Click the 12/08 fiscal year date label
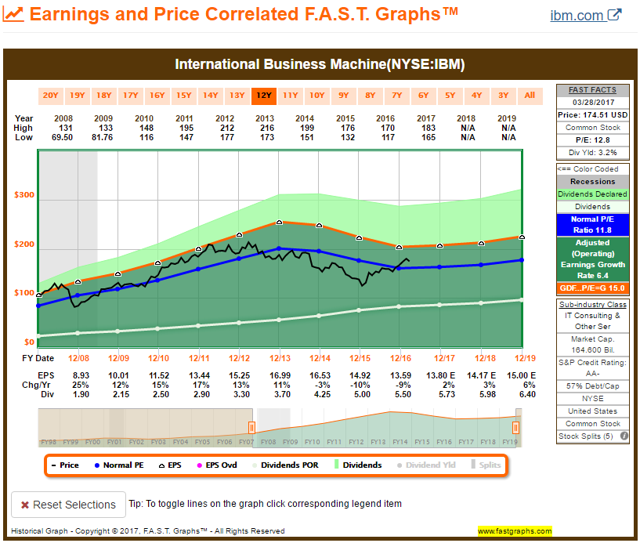The height and width of the screenshot is (543, 640). (78, 358)
